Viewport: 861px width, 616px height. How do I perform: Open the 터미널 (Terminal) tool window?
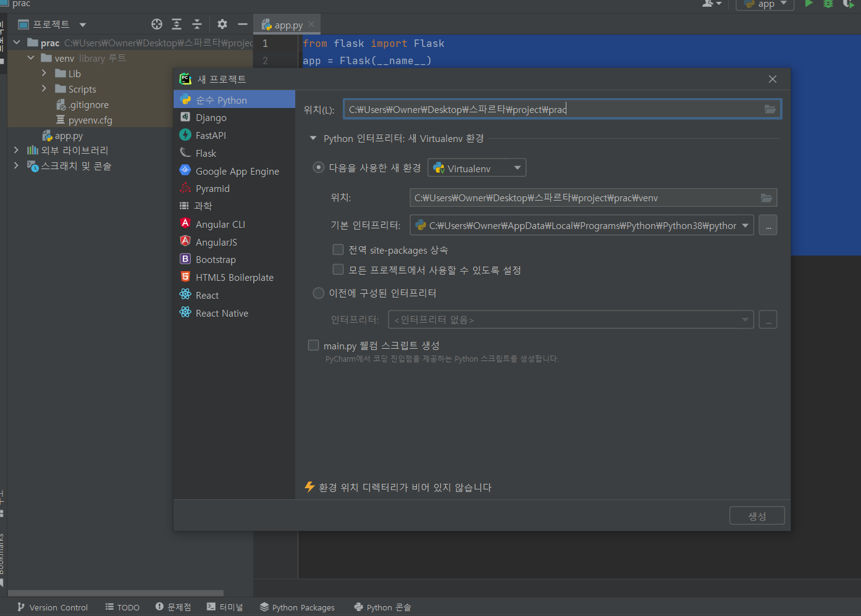tap(225, 607)
